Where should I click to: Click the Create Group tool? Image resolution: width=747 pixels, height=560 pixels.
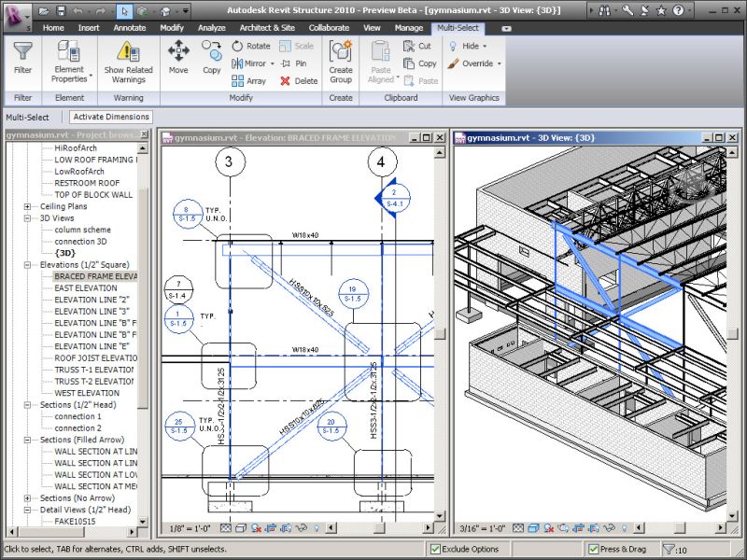tap(341, 62)
